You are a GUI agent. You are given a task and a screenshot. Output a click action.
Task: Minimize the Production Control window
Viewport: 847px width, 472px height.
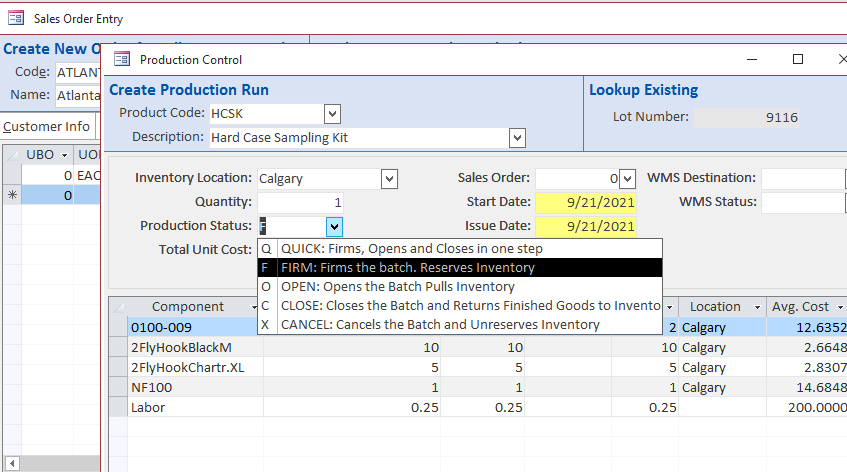click(x=751, y=59)
